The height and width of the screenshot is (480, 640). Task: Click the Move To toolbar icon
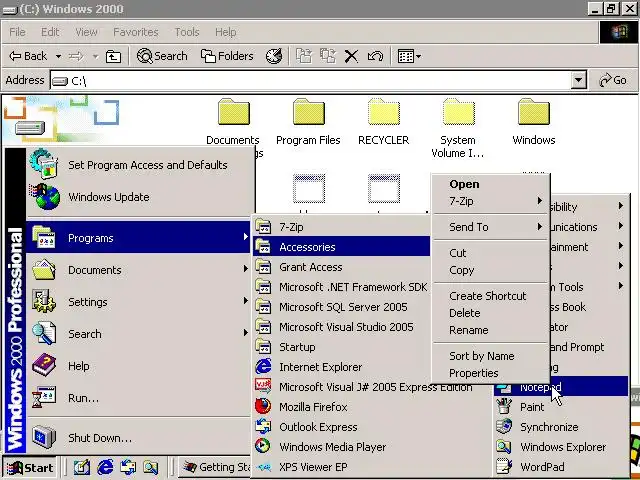click(304, 56)
